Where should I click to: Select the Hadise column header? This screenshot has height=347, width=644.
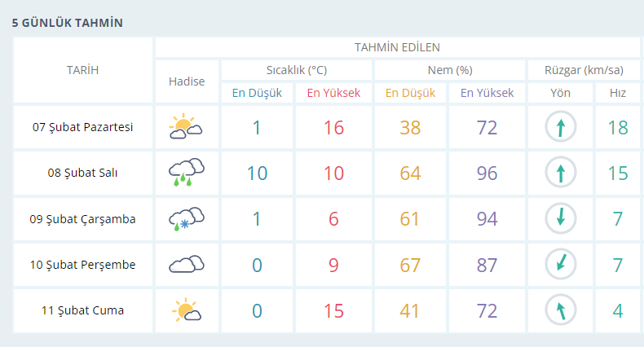pyautogui.click(x=187, y=81)
